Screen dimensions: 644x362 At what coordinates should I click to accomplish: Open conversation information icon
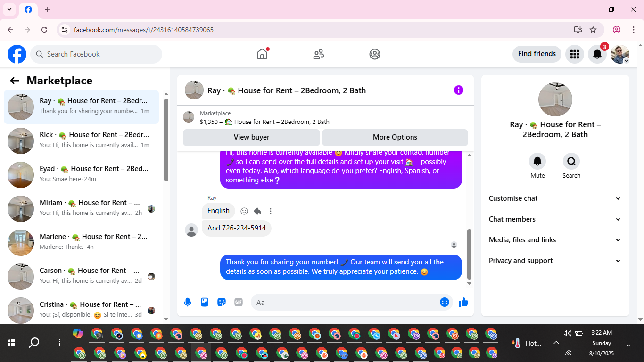click(459, 90)
